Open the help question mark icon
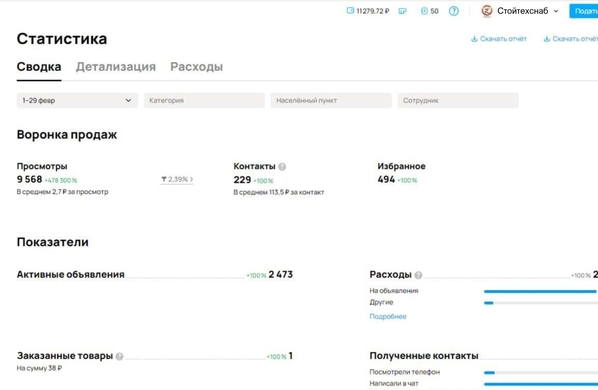Screen dimensions: 598x390 453,11
